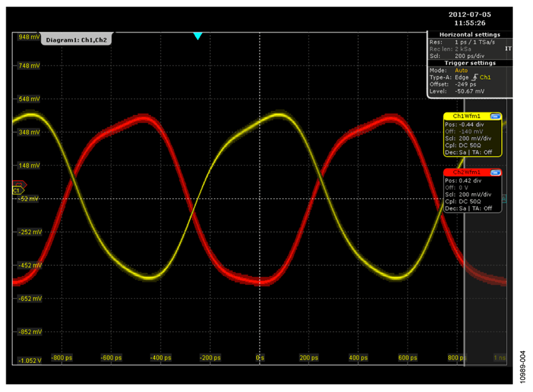Click the trigger Offset value -249 ps

[465, 84]
